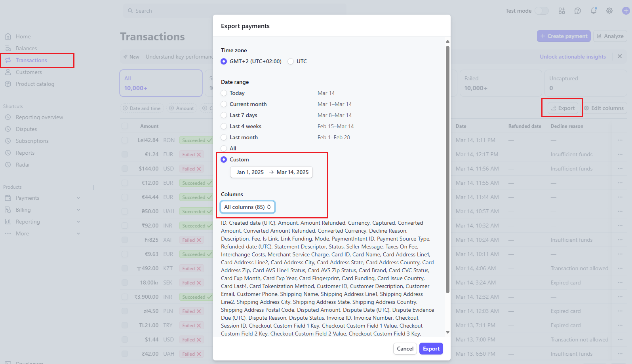
Task: Click the Home icon in sidebar
Action: coord(8,36)
